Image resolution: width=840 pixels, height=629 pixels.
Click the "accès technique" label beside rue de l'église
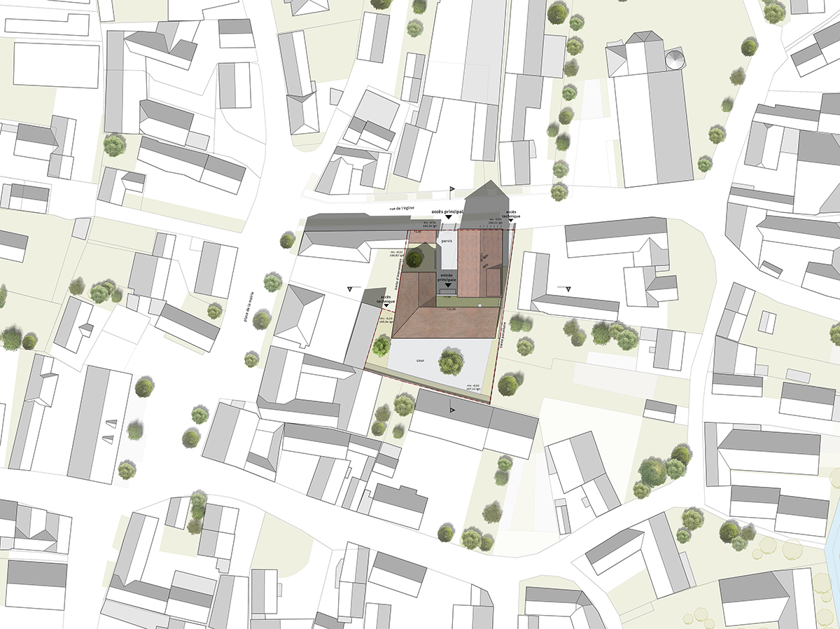(510, 214)
